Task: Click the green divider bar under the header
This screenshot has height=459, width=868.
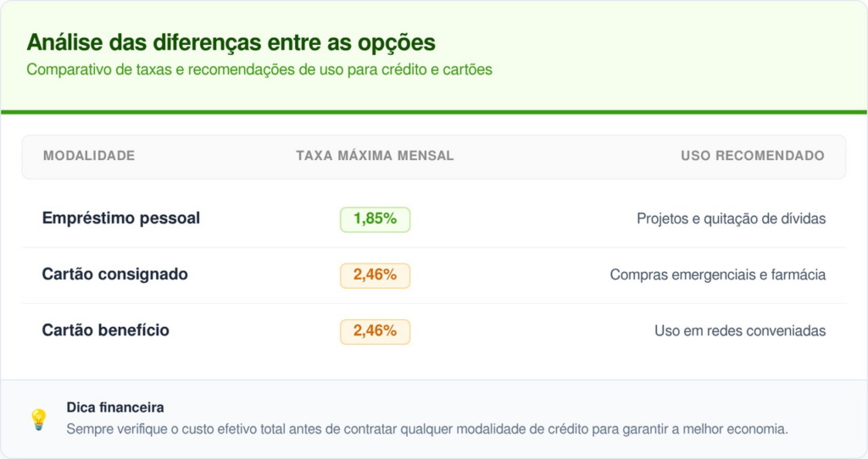Action: click(x=434, y=112)
